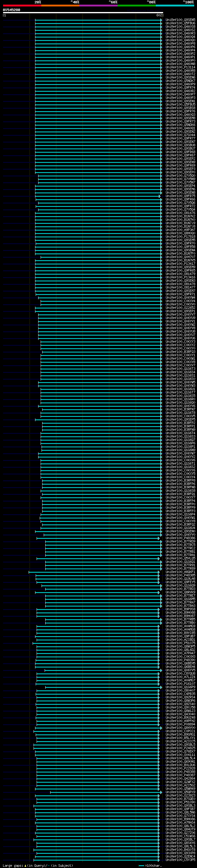Click the red 20% color legend segment

tap(22, 6)
